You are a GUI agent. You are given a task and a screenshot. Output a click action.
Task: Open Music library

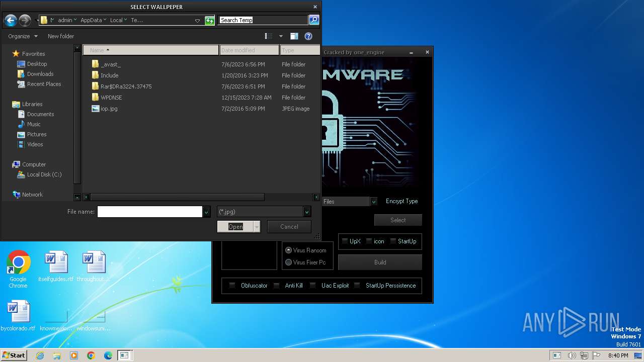coord(29,124)
